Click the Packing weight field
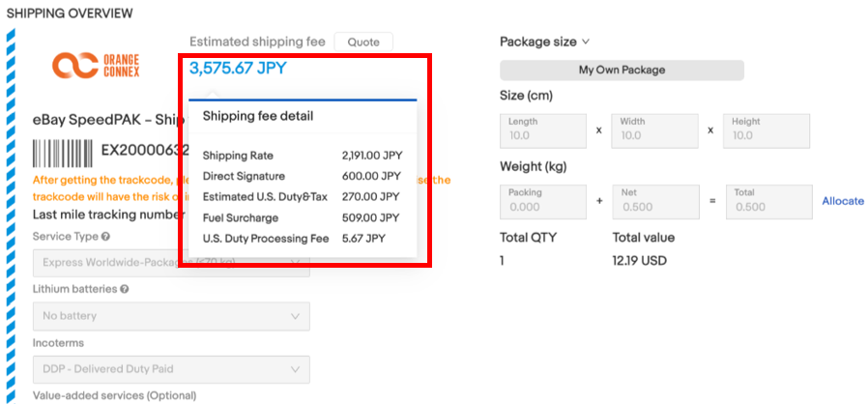 tap(542, 201)
